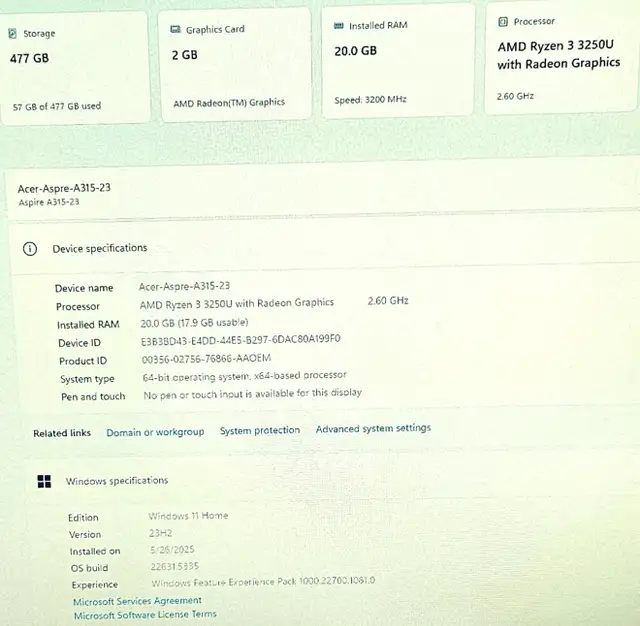Select the Device ID value E3B3BD43
The image size is (640, 626).
[x=241, y=340]
